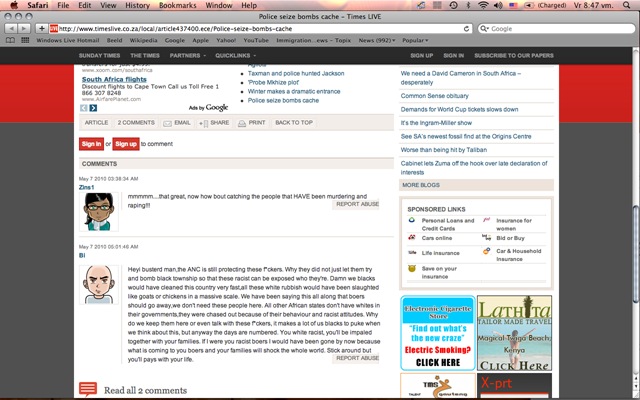
Task: Report abuse on Bi's comment
Action: coord(356,358)
